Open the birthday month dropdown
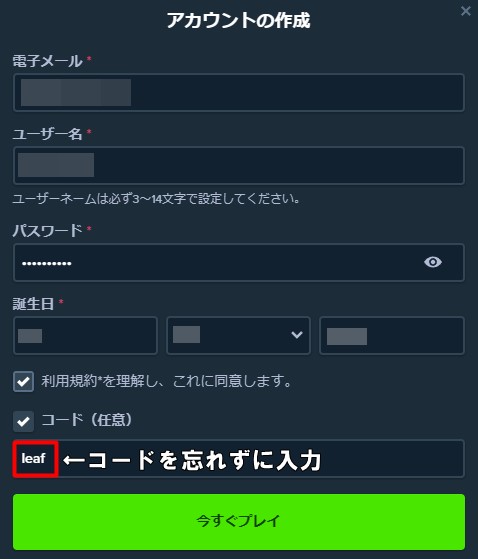The image size is (478, 559). point(238,335)
